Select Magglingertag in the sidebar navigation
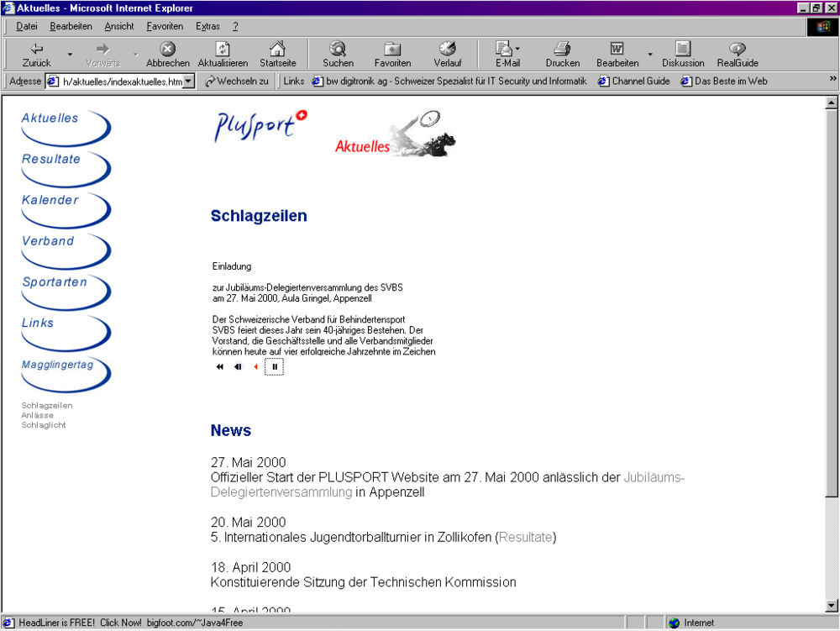The width and height of the screenshot is (840, 631). tap(66, 374)
